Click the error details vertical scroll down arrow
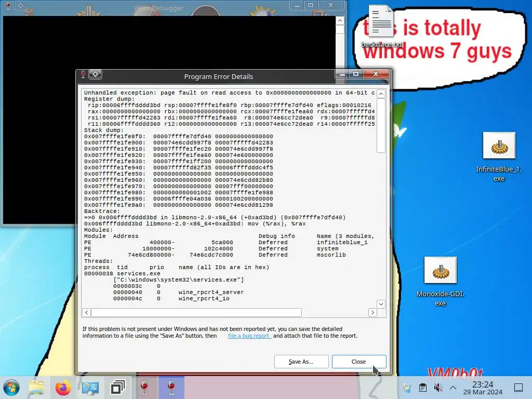 pyautogui.click(x=381, y=304)
